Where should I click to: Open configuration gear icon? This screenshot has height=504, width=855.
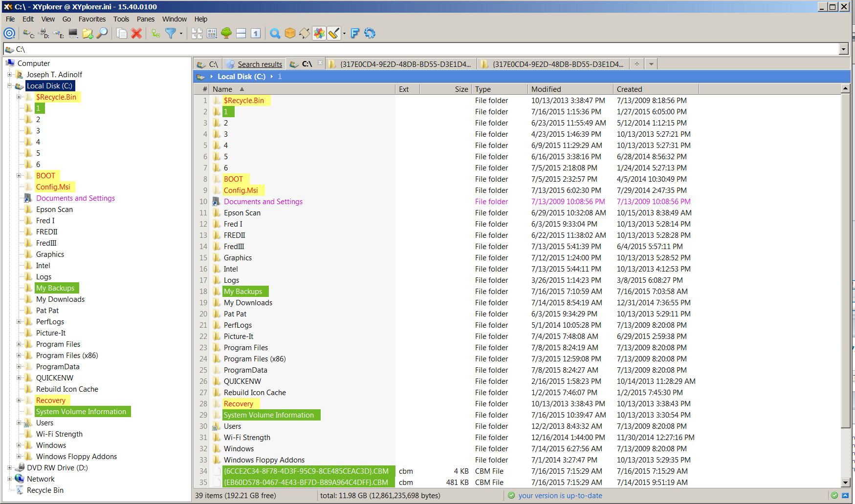(x=370, y=33)
